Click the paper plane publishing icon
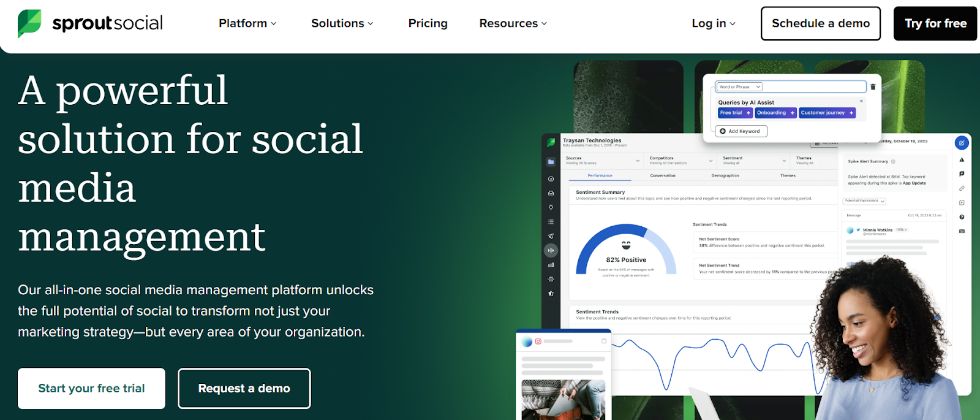Viewport: 980px width, 420px height. (551, 236)
